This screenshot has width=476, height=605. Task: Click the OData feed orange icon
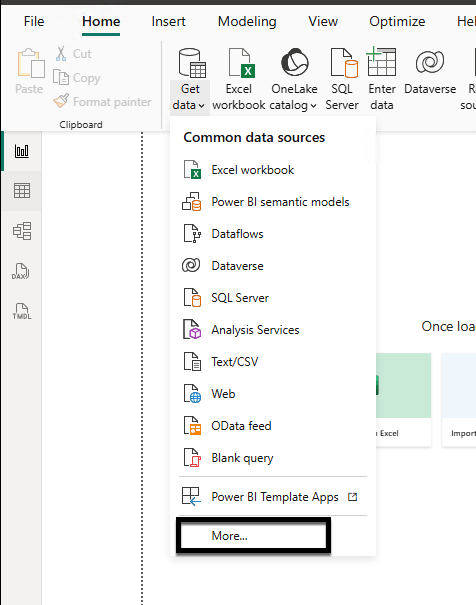tap(192, 426)
